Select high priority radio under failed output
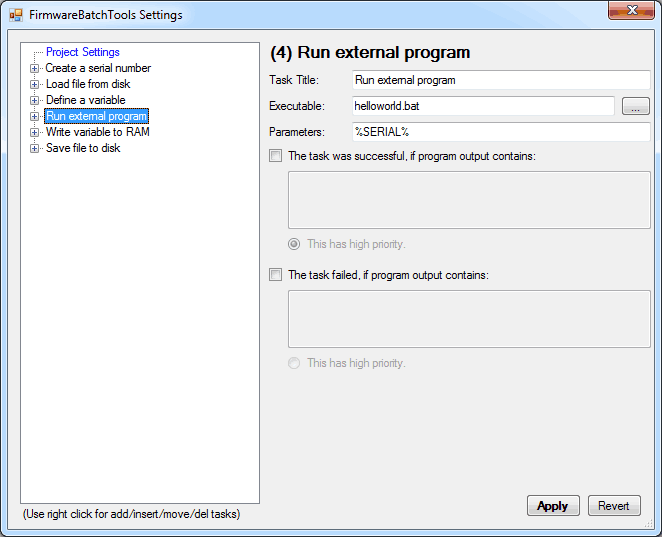The width and height of the screenshot is (662, 537). (x=294, y=363)
